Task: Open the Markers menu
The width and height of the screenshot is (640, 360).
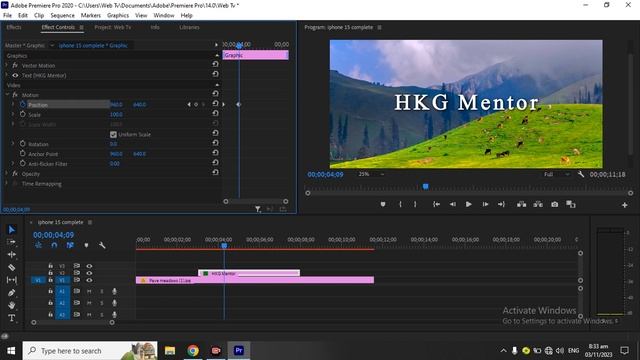Action: coord(91,15)
